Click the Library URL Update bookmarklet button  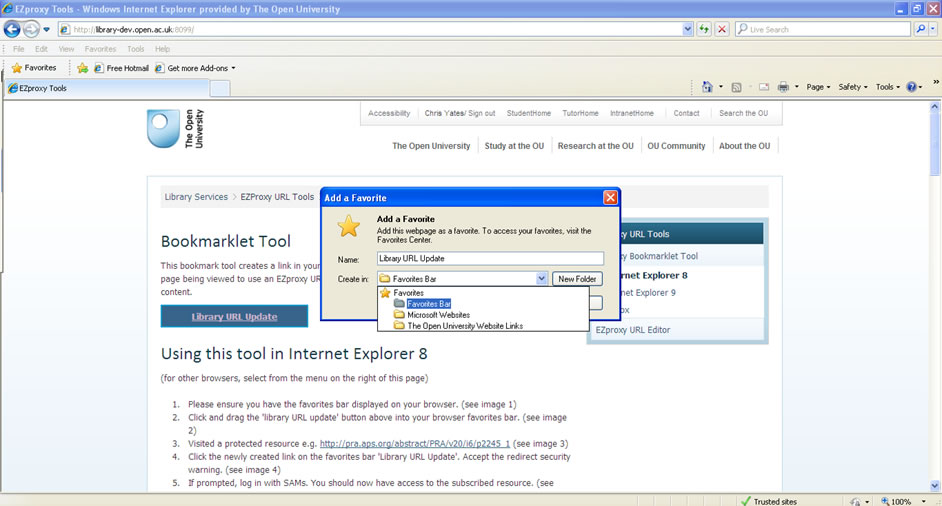(234, 316)
